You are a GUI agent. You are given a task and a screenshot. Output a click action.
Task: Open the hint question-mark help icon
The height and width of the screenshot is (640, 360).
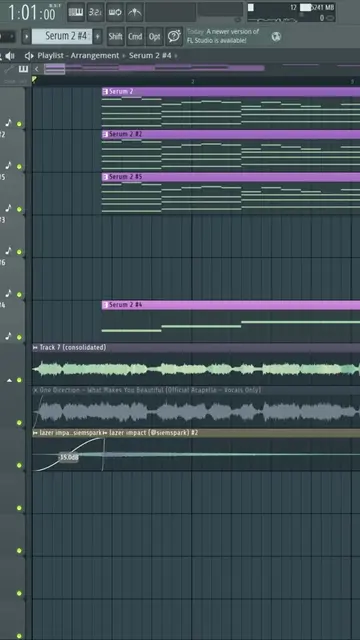174,36
